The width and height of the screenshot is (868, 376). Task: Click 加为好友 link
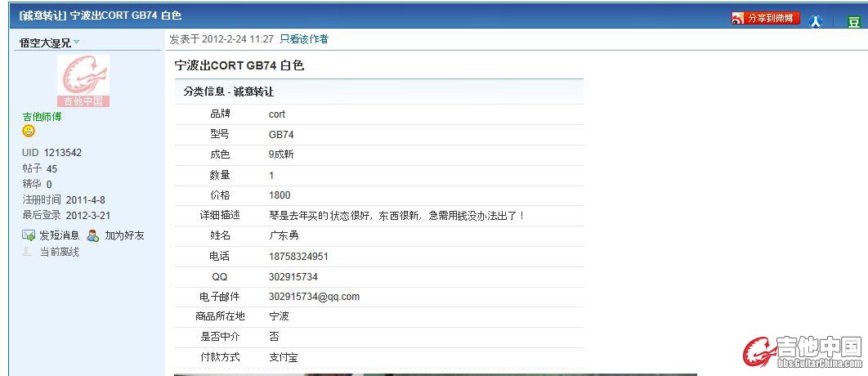(124, 235)
